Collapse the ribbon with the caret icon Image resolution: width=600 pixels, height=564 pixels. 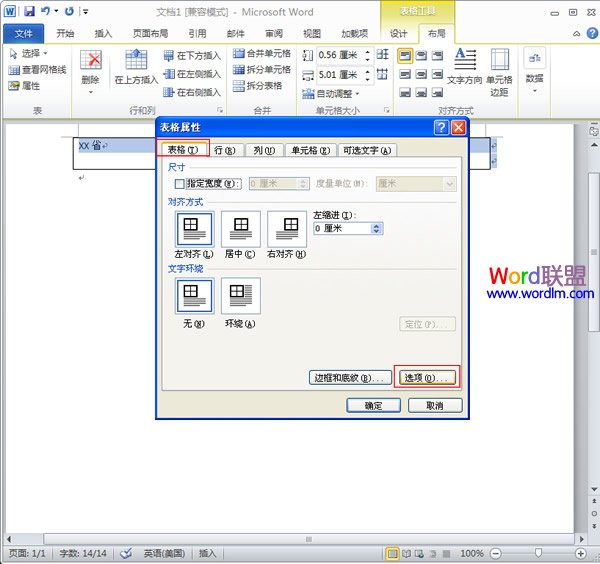[x=577, y=34]
